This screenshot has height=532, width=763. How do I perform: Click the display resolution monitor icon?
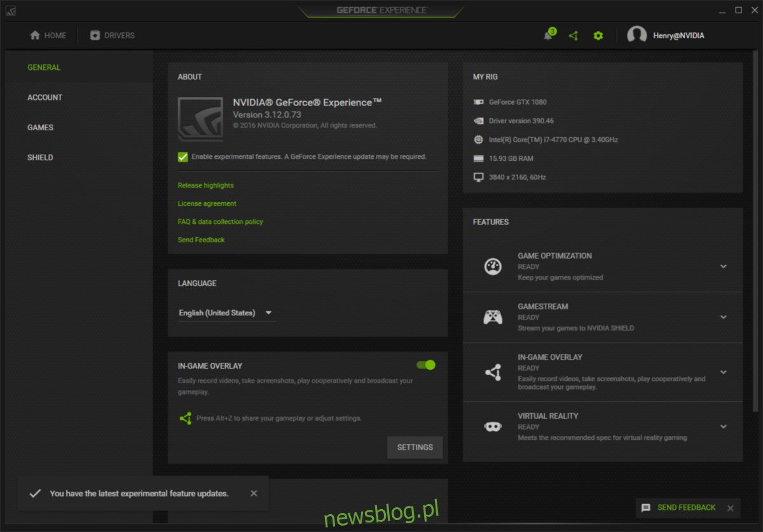pyautogui.click(x=479, y=177)
